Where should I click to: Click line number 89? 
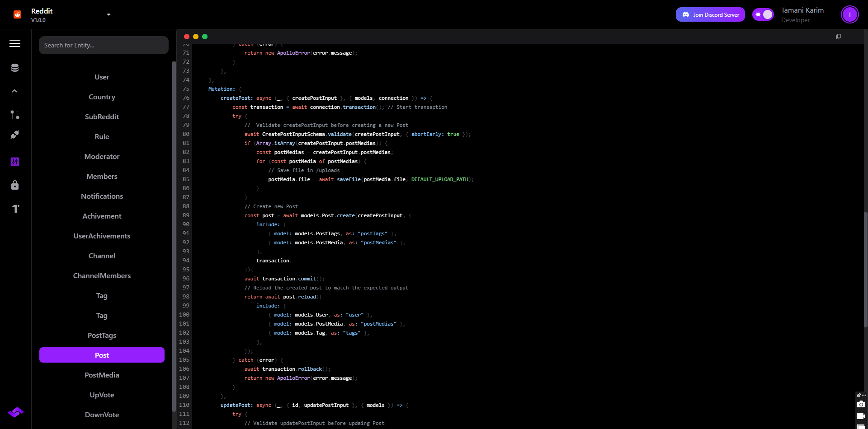(x=186, y=215)
